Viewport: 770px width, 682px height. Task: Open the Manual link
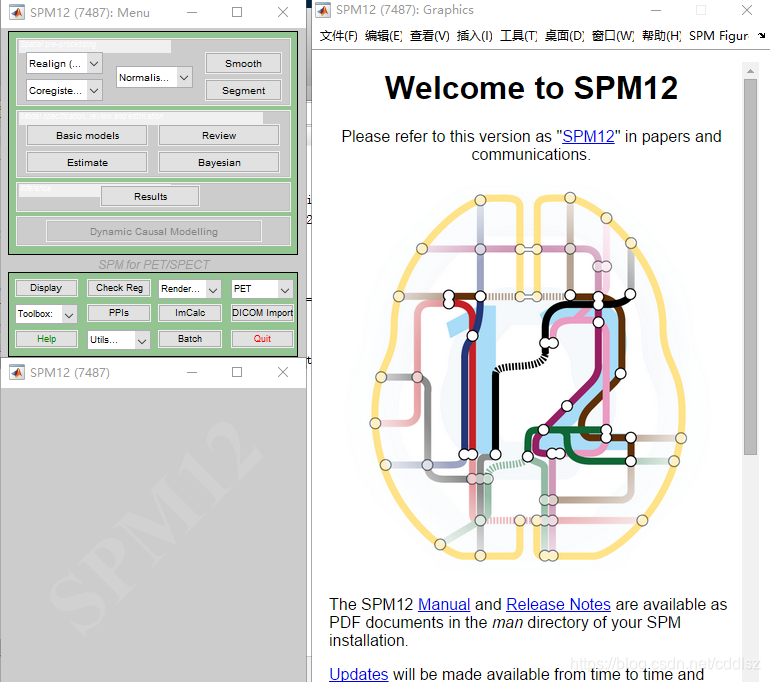[444, 604]
